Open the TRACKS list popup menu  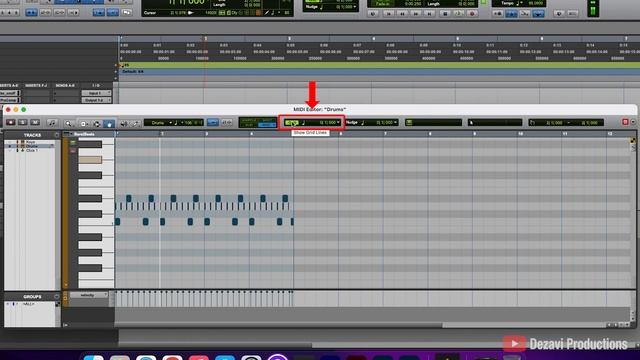tap(57, 135)
